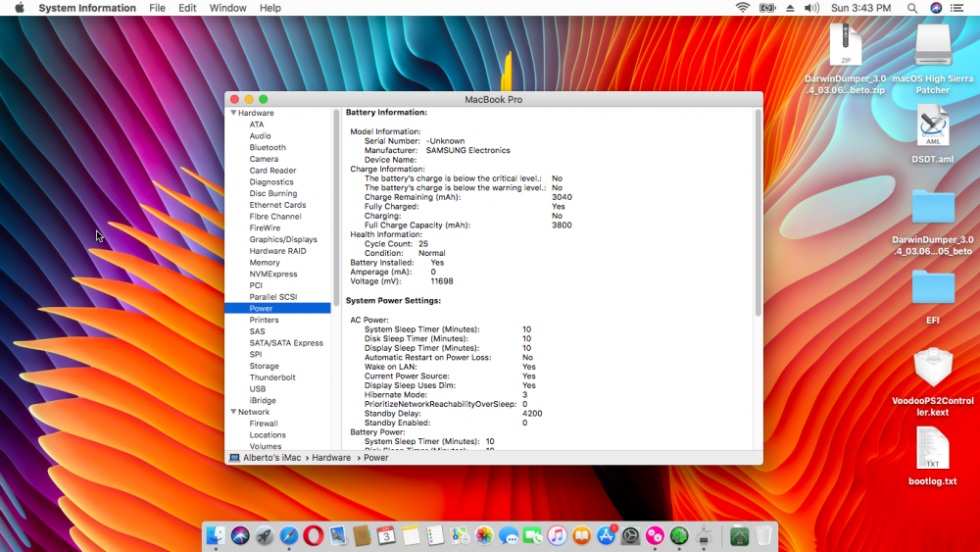The width and height of the screenshot is (980, 552).
Task: Click the details pane vertical scrollbar
Action: tap(759, 213)
